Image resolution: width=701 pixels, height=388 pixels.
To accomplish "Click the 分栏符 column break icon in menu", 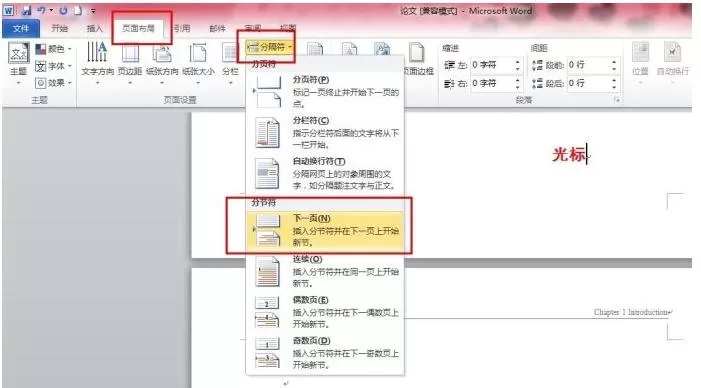I will [x=268, y=132].
